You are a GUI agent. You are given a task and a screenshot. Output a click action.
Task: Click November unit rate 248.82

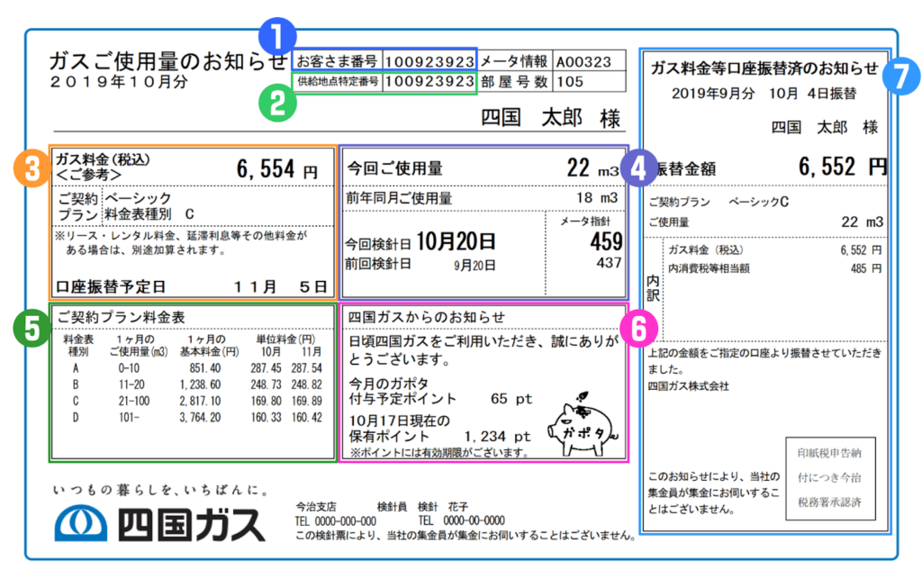point(307,385)
